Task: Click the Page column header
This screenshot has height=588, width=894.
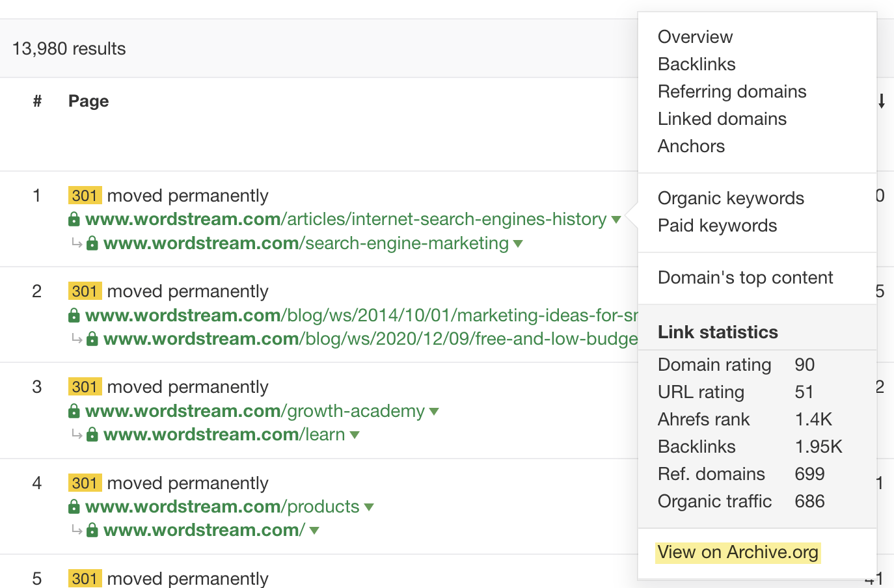Action: point(88,101)
